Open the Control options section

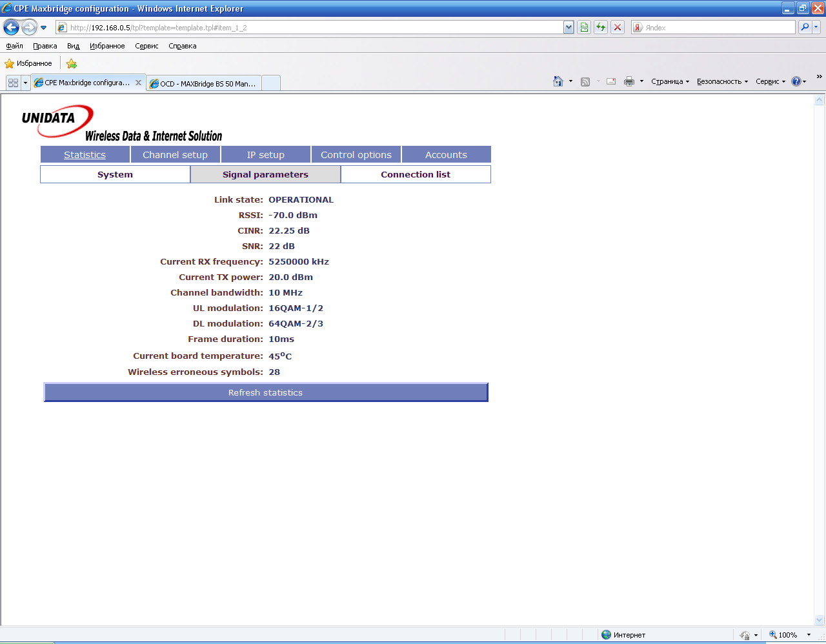point(356,155)
